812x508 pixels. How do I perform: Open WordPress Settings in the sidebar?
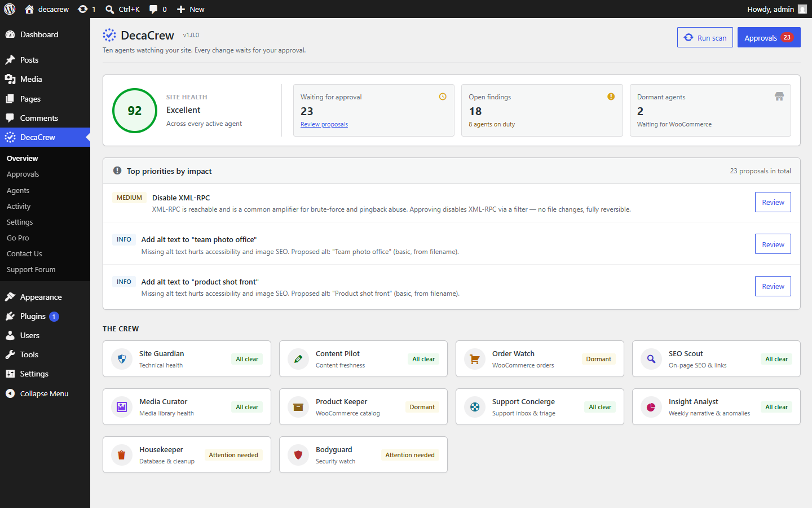45,374
